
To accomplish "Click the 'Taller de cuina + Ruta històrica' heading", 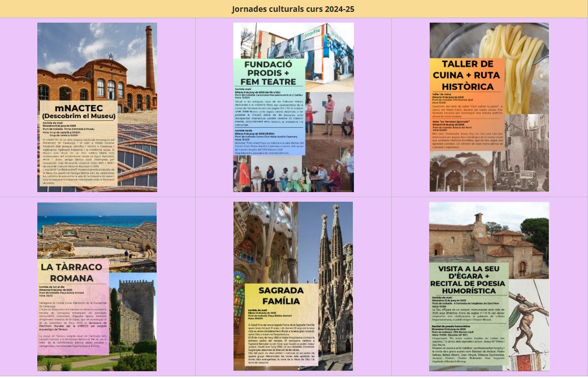I will [x=467, y=75].
